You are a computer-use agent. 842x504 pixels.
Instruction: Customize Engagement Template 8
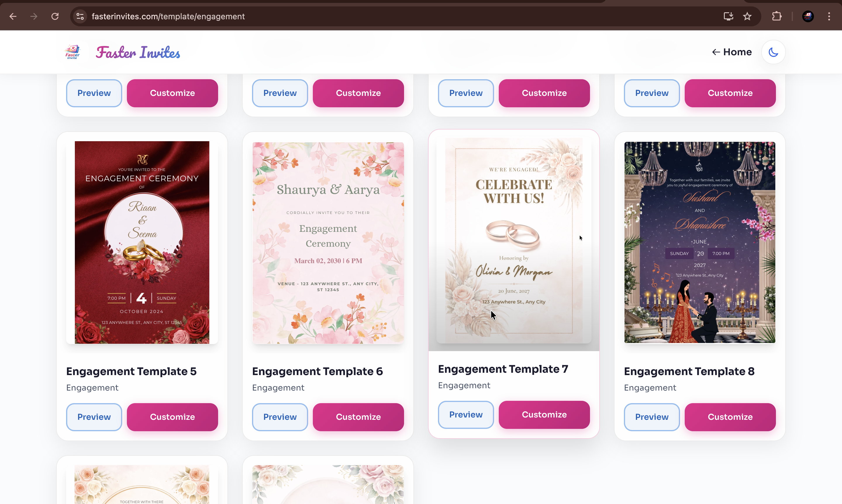tap(729, 417)
